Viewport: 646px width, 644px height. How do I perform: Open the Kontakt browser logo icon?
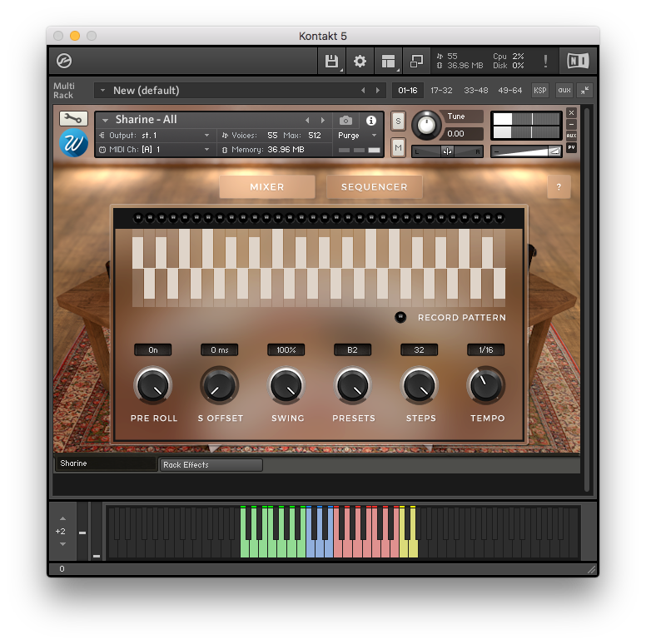coord(64,61)
